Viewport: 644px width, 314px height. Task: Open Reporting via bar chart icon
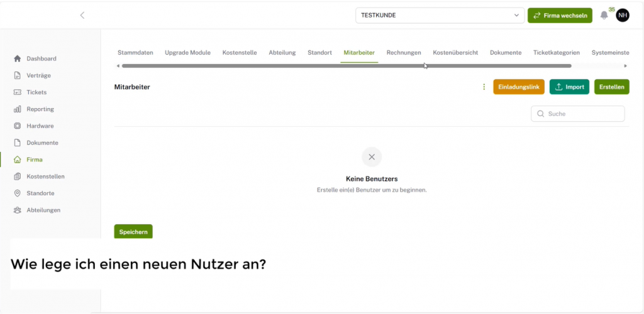click(x=18, y=109)
